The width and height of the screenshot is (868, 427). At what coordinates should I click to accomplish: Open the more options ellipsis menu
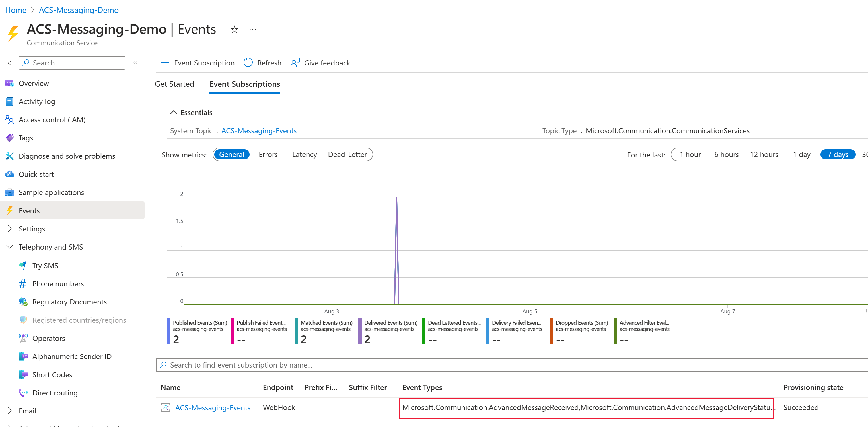point(253,29)
